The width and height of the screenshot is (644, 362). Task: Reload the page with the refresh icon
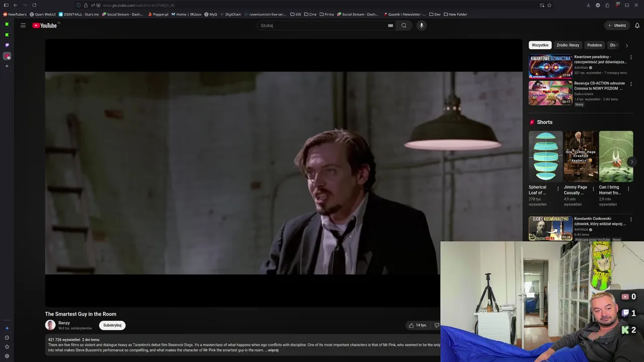coord(34,5)
